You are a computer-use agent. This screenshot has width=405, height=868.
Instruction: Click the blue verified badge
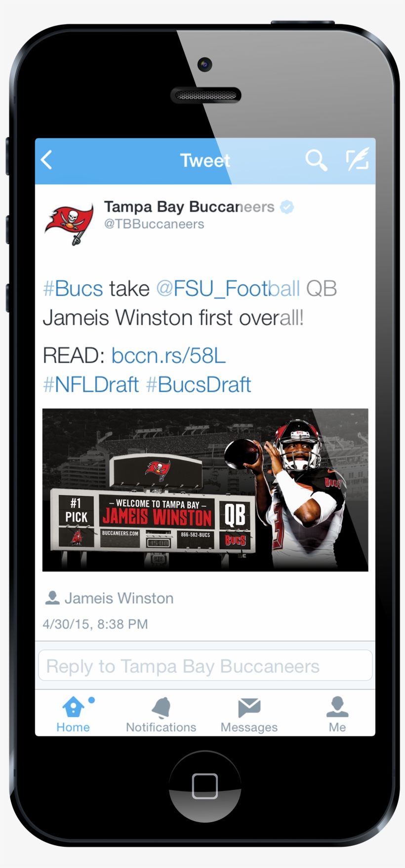coord(287,207)
